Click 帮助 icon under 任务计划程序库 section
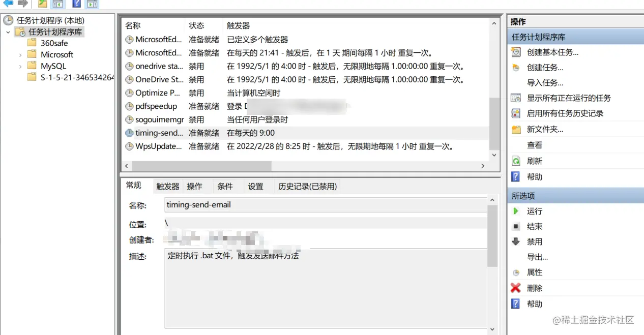The image size is (644, 335). [x=516, y=176]
